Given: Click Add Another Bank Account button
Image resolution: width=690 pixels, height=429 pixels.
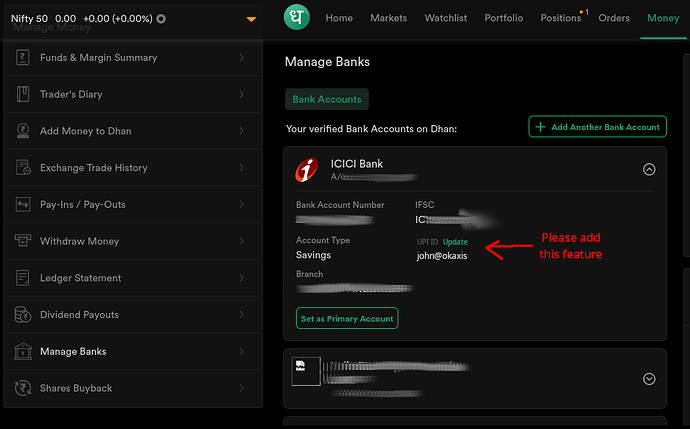Looking at the screenshot, I should pos(598,127).
